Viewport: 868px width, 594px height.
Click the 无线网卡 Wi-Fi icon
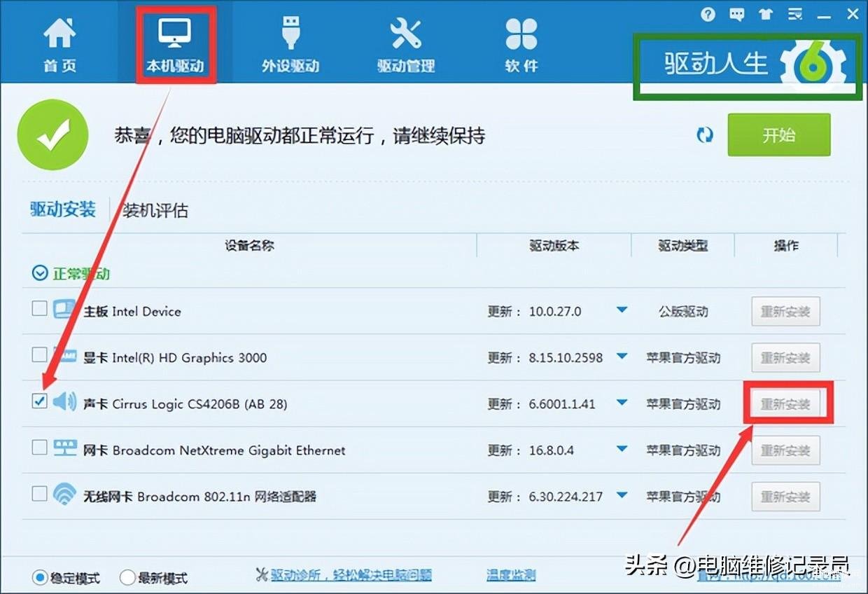coord(64,495)
